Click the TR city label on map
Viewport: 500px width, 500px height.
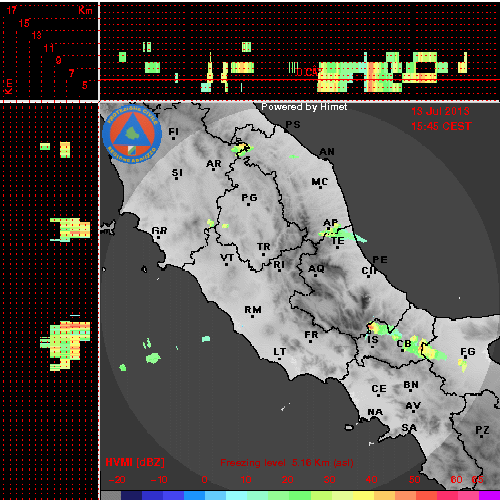click(x=264, y=247)
